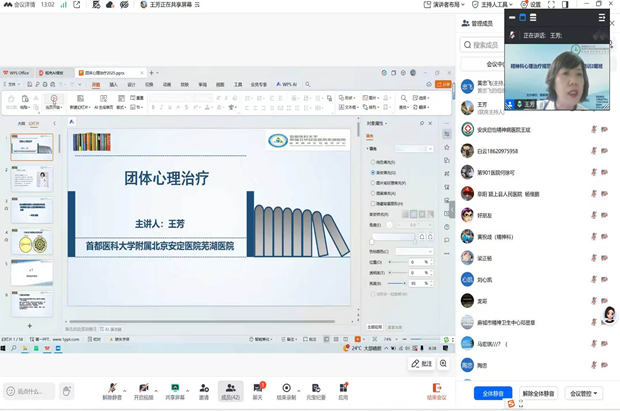Screen dimensions: 620x411
Task: Click the 全部应用 apply-all button
Action: point(374,327)
